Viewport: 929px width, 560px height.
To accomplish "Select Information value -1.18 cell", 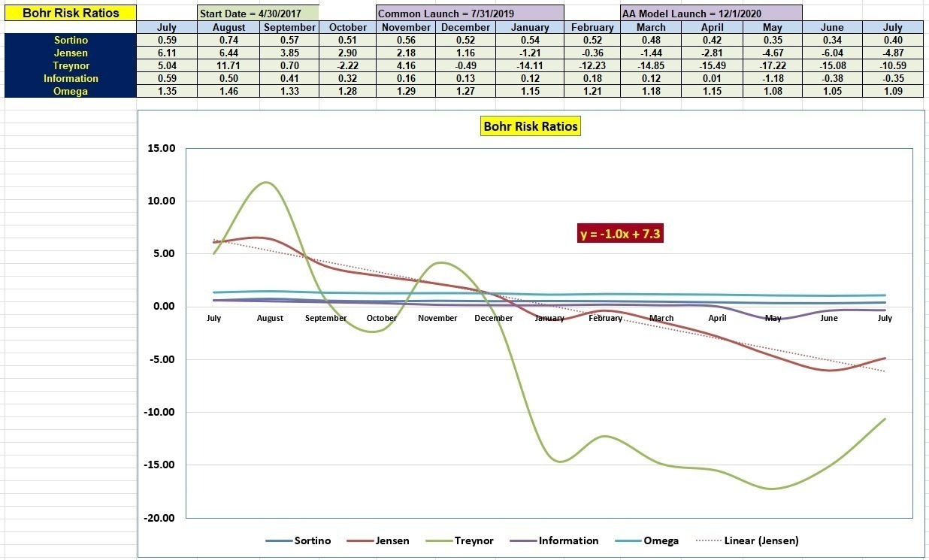I will tap(772, 78).
